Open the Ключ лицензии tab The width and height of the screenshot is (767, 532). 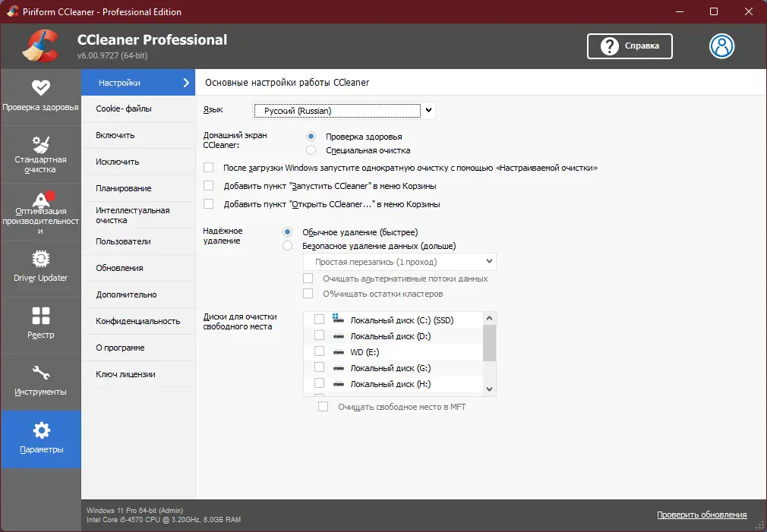(x=138, y=374)
